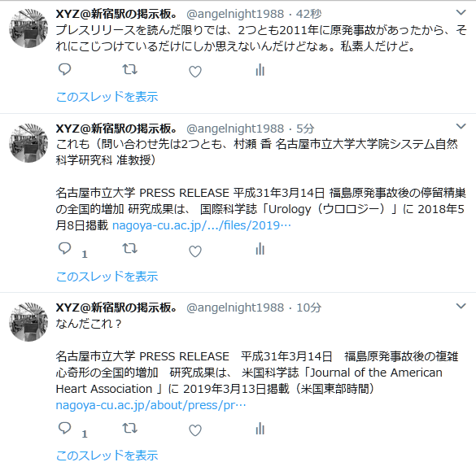Like the 5分 Urology tweet
The height and width of the screenshot is (471, 476).
click(x=195, y=251)
